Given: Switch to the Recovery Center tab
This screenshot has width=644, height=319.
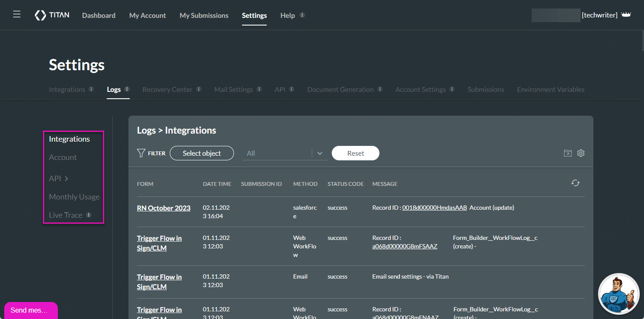Looking at the screenshot, I should pyautogui.click(x=168, y=89).
